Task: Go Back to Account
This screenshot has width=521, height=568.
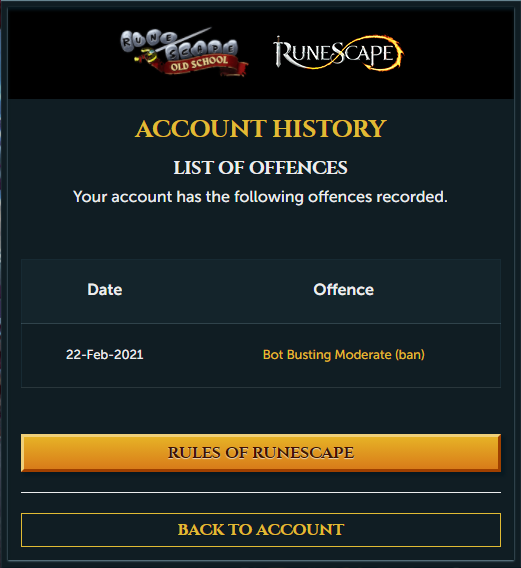Action: [x=261, y=530]
